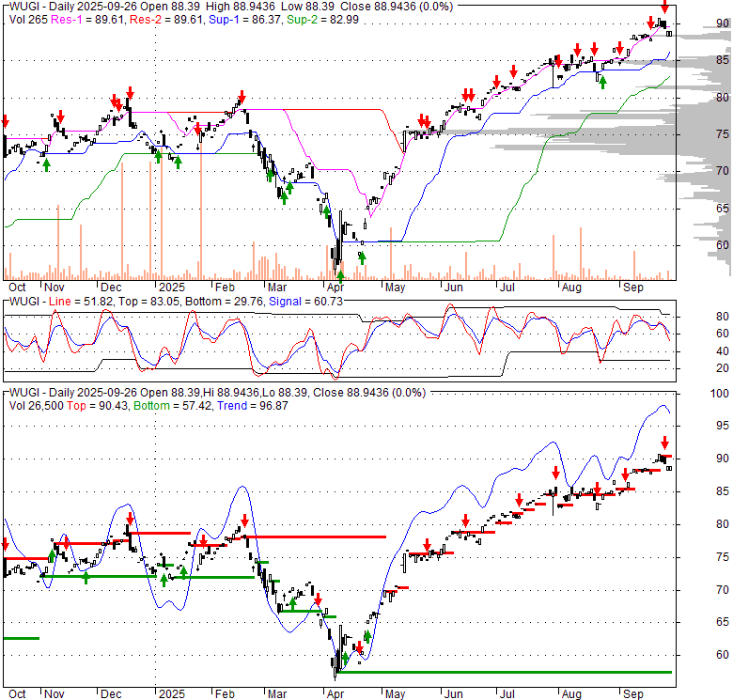Screen dimensions: 733x700
Task: Click "Trend = 96.87" in bottom chart
Action: click(253, 406)
